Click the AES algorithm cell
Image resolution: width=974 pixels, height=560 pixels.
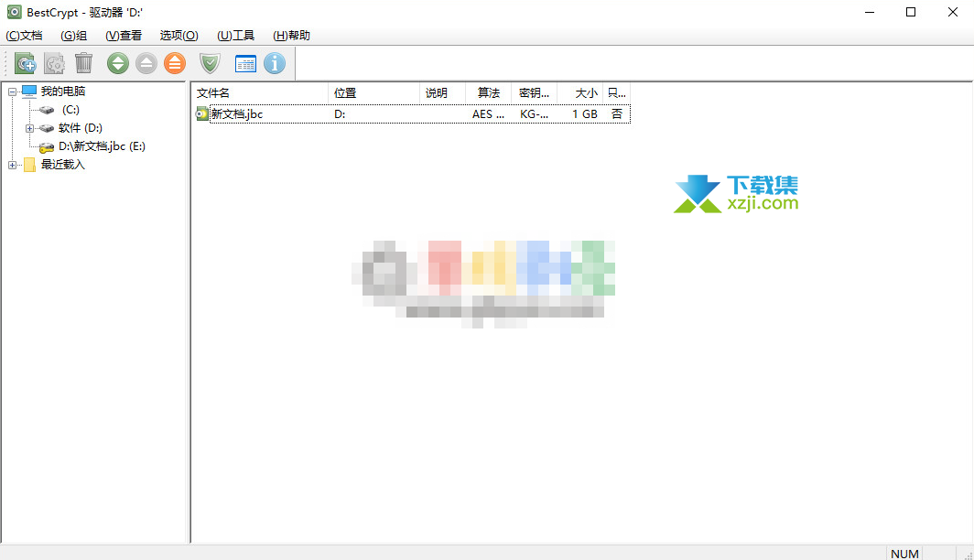pyautogui.click(x=488, y=114)
